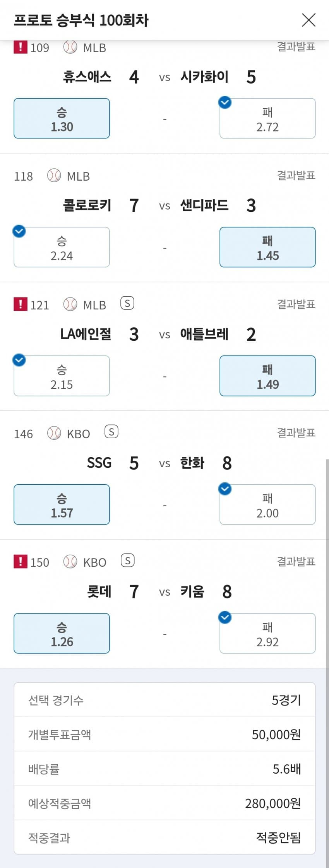This screenshot has height=868, width=329.
Task: Select 패 2.92 for 키움
Action: pyautogui.click(x=267, y=633)
